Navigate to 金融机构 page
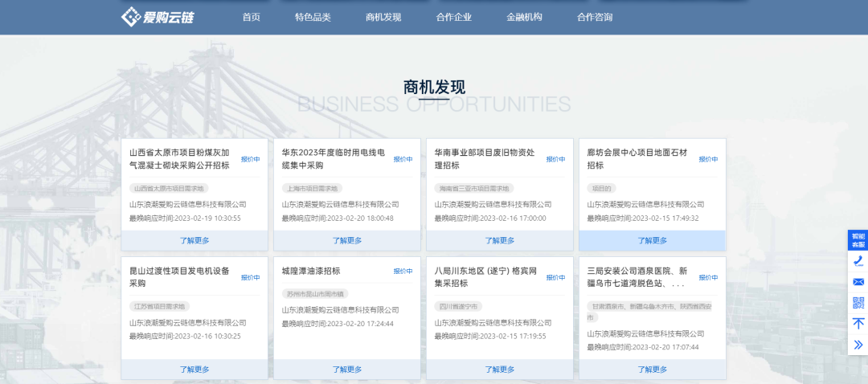Viewport: 868px width, 384px height. click(524, 17)
